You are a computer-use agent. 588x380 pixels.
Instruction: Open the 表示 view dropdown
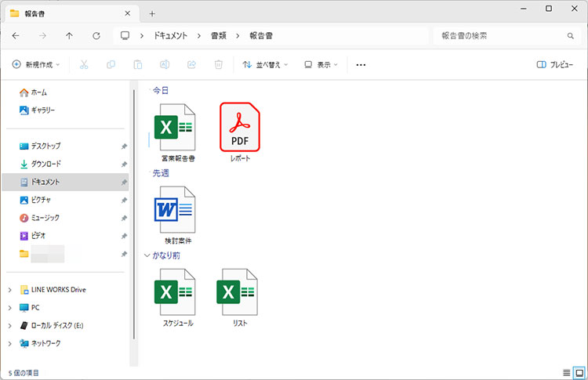click(x=321, y=65)
